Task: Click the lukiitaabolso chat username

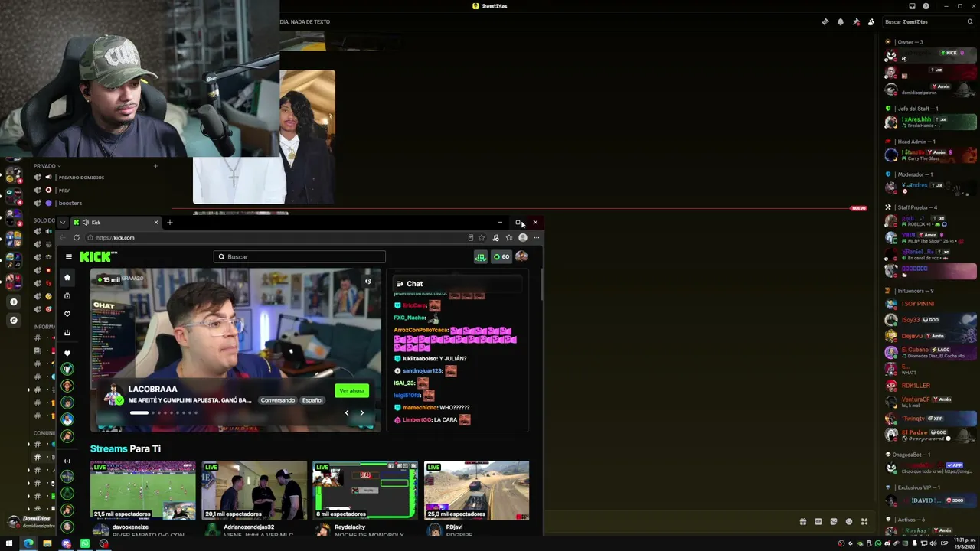Action: click(x=420, y=359)
